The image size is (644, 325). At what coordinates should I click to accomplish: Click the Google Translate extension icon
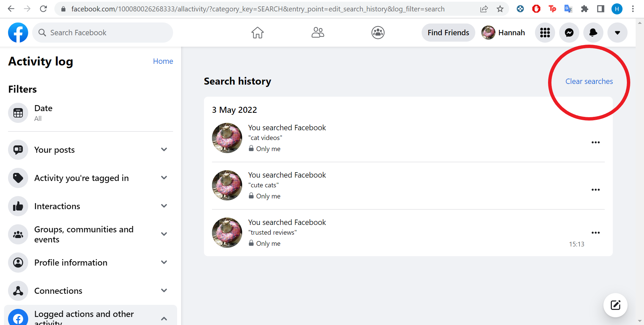pyautogui.click(x=569, y=9)
